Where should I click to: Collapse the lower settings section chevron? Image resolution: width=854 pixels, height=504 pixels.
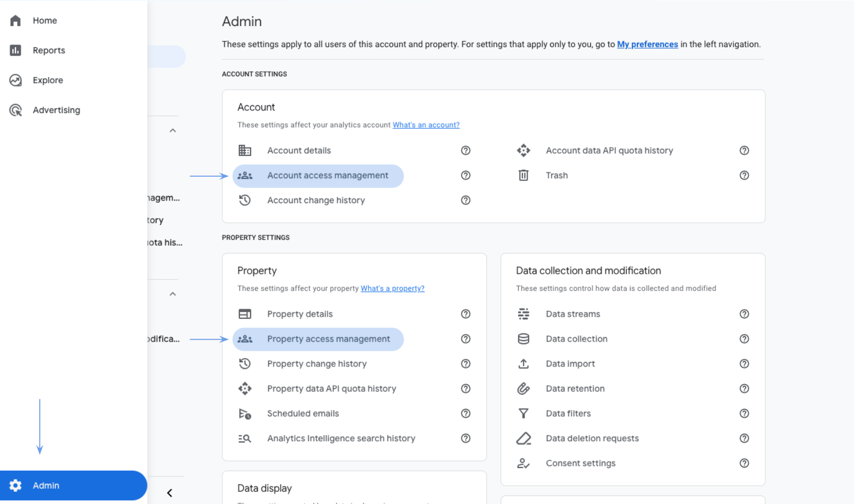pyautogui.click(x=172, y=294)
